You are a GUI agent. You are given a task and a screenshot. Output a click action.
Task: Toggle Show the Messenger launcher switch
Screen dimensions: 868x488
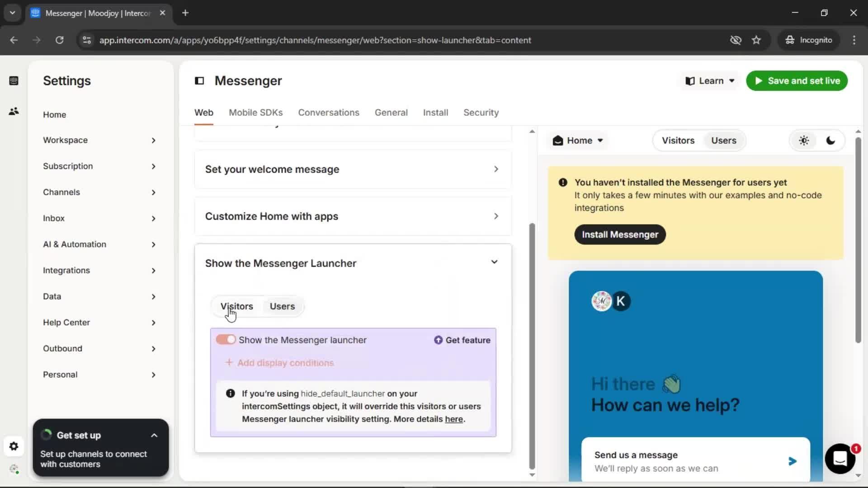tap(226, 340)
